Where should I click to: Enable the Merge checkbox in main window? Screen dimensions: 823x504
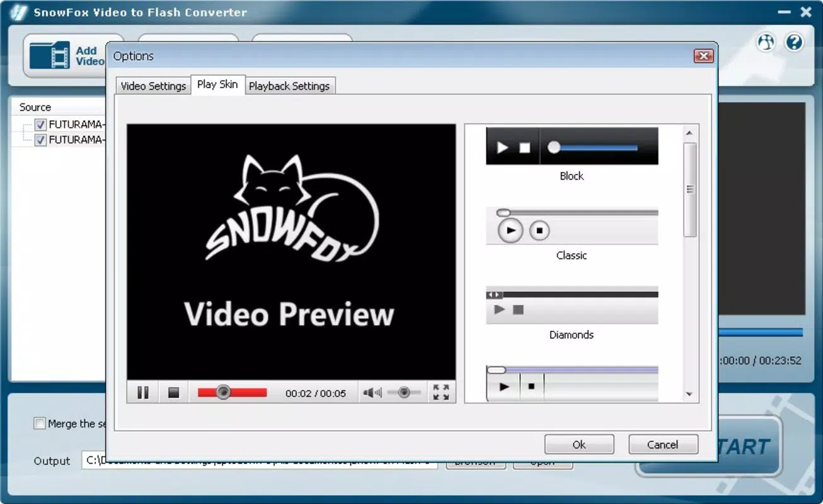(x=40, y=423)
